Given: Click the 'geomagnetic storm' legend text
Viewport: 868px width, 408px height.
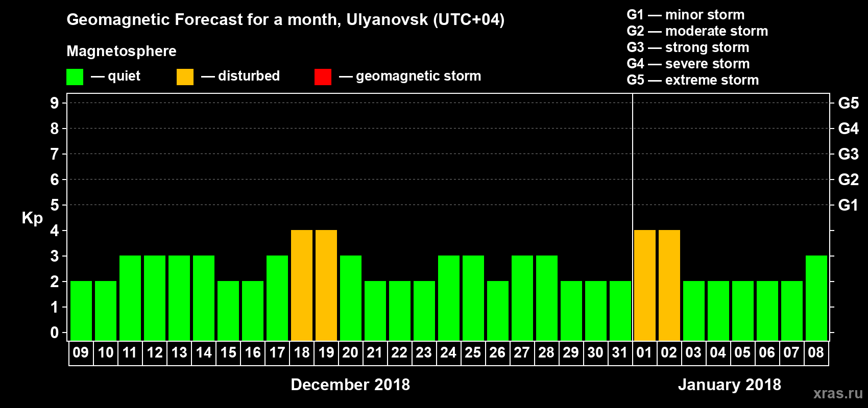Looking at the screenshot, I should pyautogui.click(x=419, y=76).
